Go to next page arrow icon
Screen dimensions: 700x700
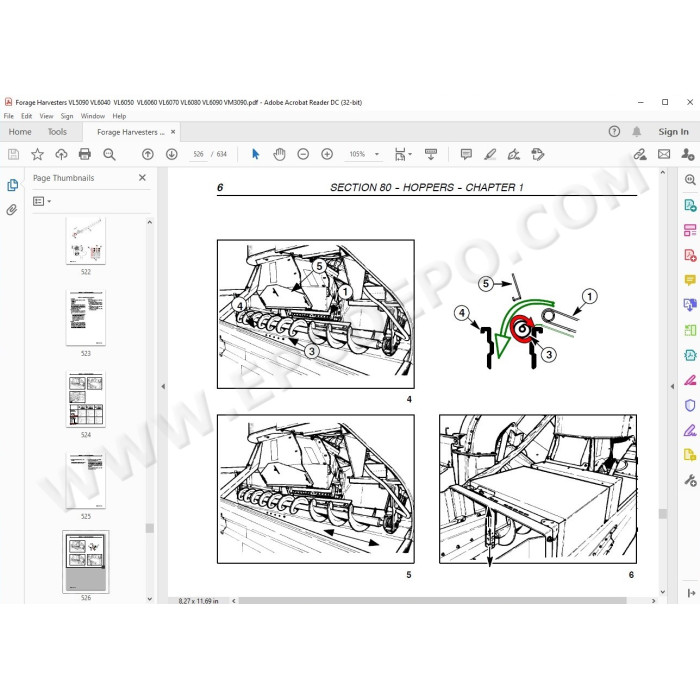coord(171,154)
